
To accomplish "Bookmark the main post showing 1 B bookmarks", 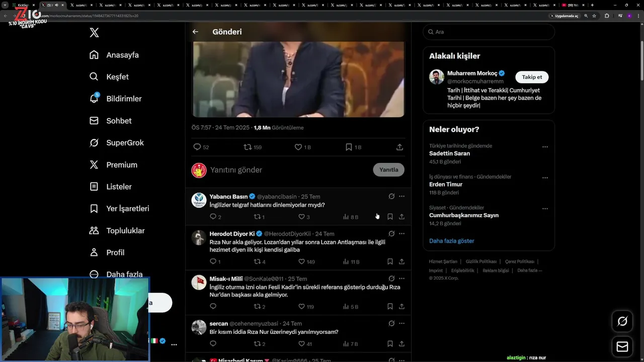I will 353,147.
